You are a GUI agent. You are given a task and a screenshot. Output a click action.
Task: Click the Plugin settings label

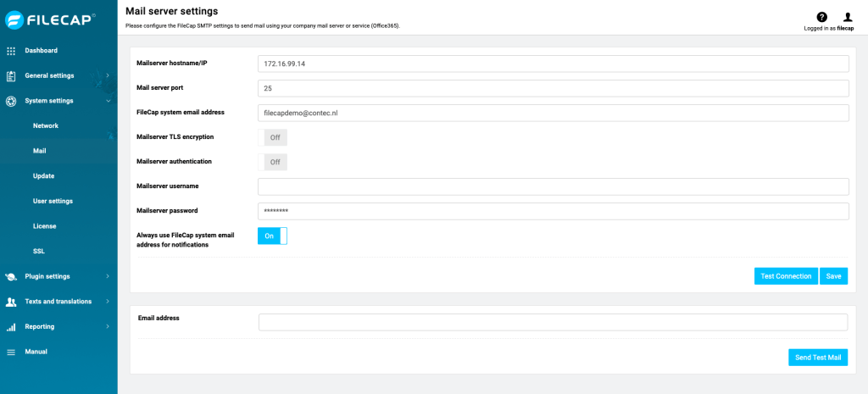(47, 276)
